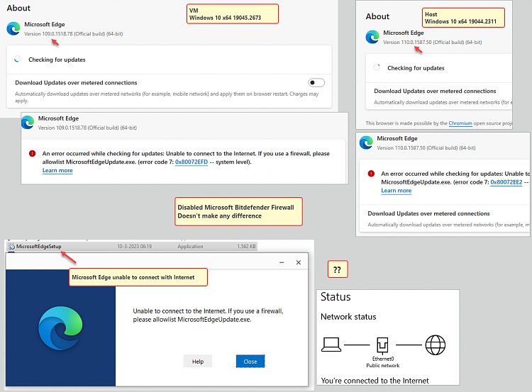Select the MicrosoftEdgeSetup file row

click(x=132, y=247)
